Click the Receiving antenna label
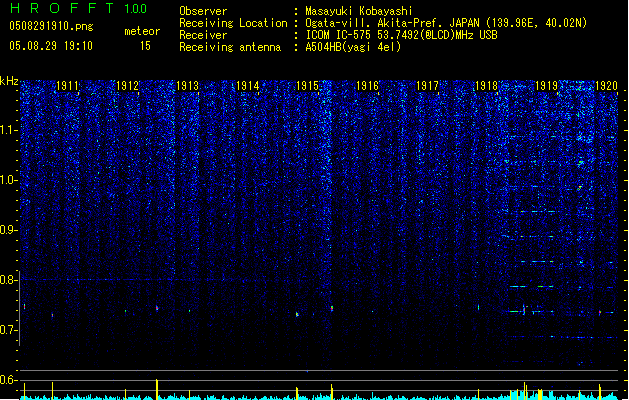This screenshot has width=629, height=400. [x=230, y=47]
